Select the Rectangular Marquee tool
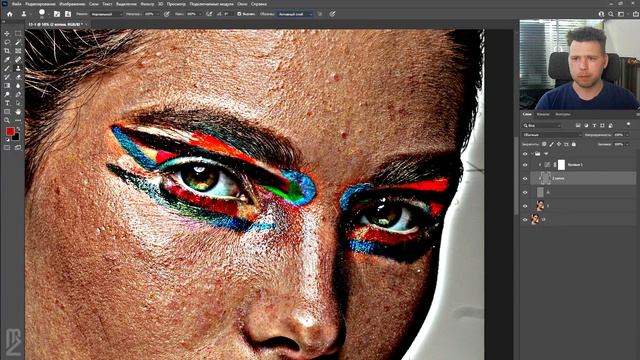The width and height of the screenshot is (640, 360). click(18, 33)
